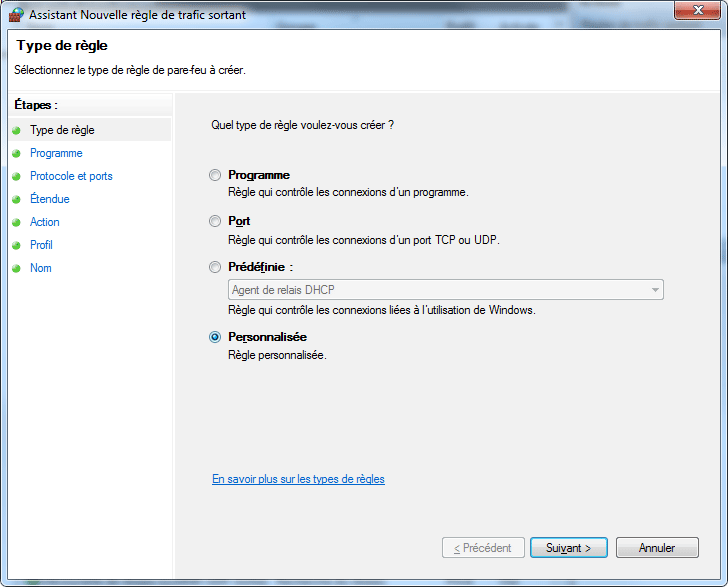Click the green bullet beside Étendue step
Screen dimensions: 728x587
16,199
